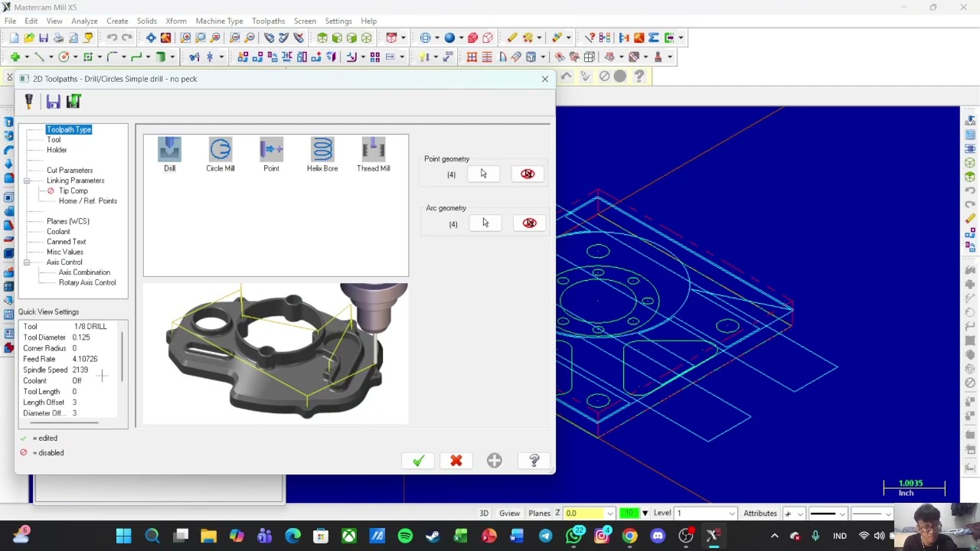
Task: Cancel the dialog with red X
Action: (x=456, y=461)
